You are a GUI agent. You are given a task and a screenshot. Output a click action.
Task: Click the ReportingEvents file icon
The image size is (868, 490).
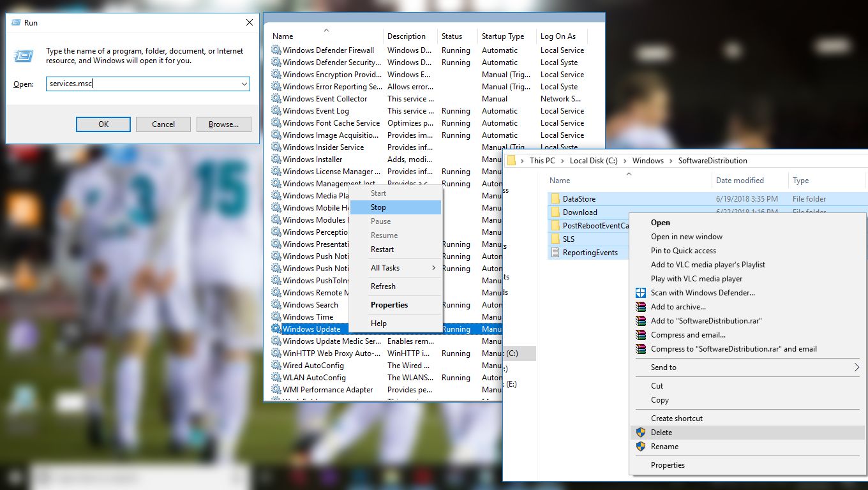tap(555, 253)
